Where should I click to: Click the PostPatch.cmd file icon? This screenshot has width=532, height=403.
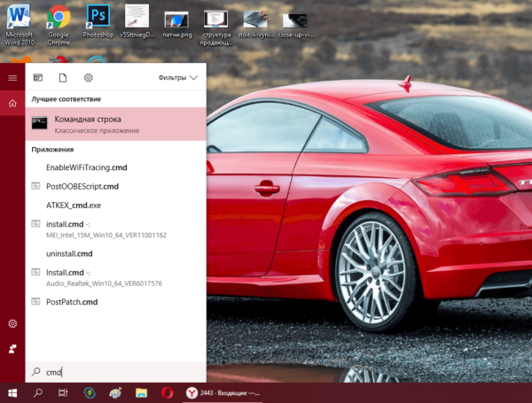(x=35, y=301)
